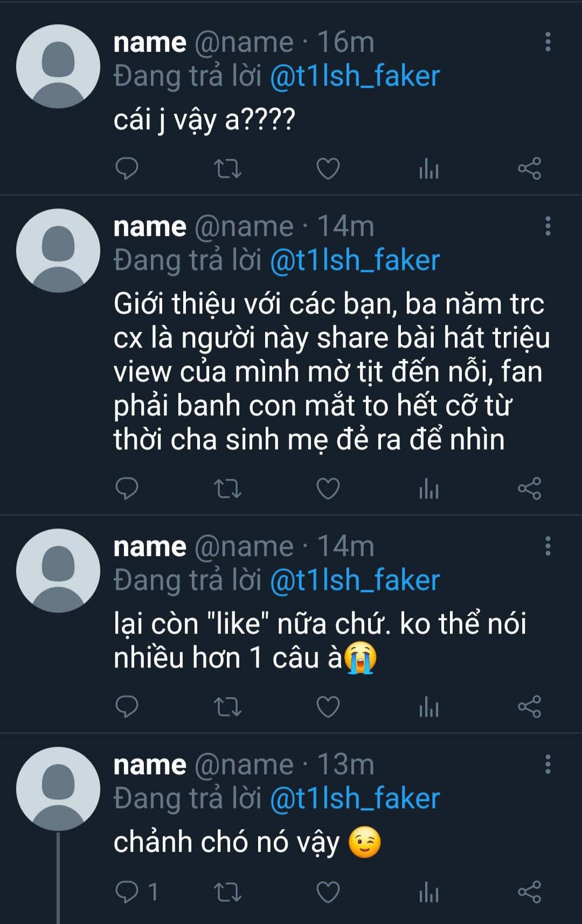The width and height of the screenshot is (582, 924).
Task: Open @t1lsh_faker mention in the 13m tweet
Action: tap(355, 798)
